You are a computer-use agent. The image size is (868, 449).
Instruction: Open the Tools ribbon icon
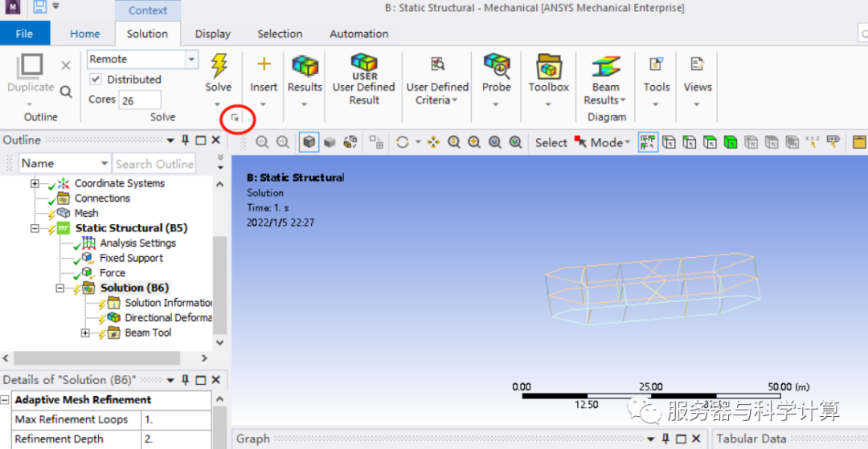pos(656,64)
